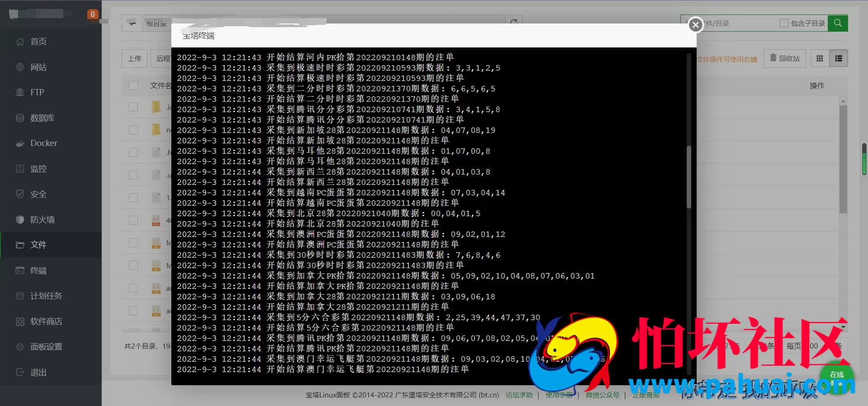Check the first folder row checkbox
This screenshot has height=406, width=868.
coord(133,107)
